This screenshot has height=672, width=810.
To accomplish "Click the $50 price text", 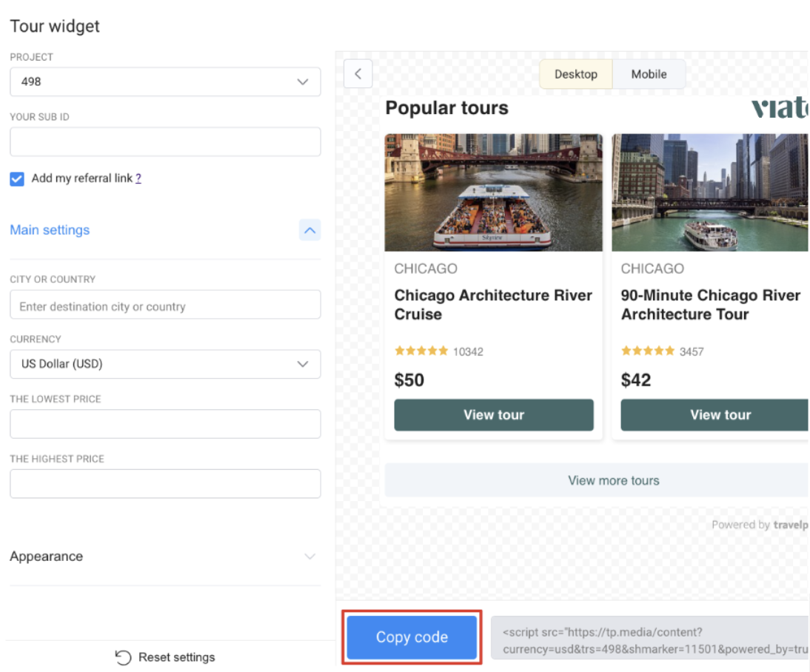I will [409, 380].
